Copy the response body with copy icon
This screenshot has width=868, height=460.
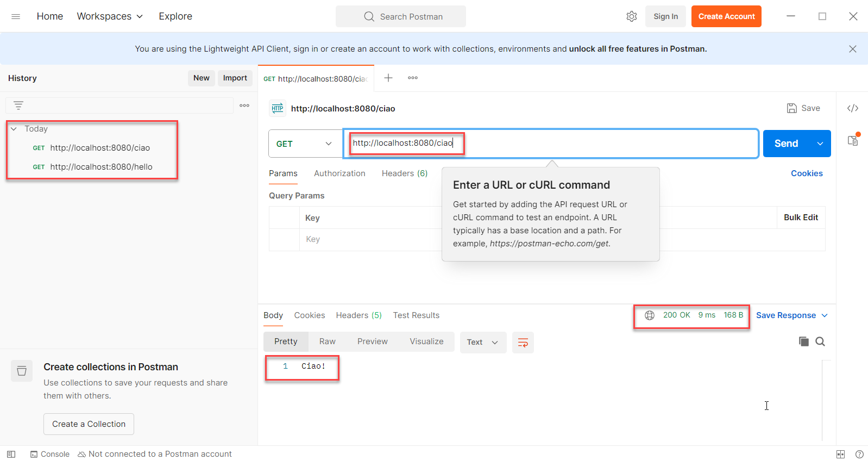(x=804, y=341)
